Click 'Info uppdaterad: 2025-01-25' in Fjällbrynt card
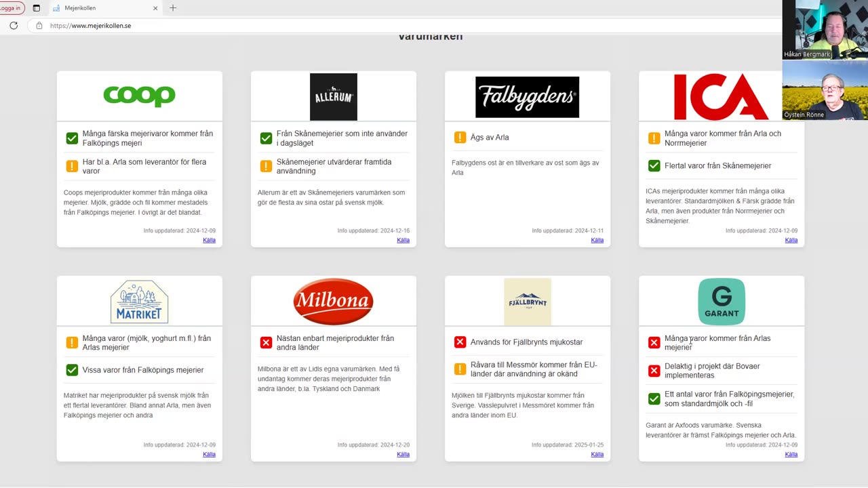The height and width of the screenshot is (488, 868). coord(568,445)
